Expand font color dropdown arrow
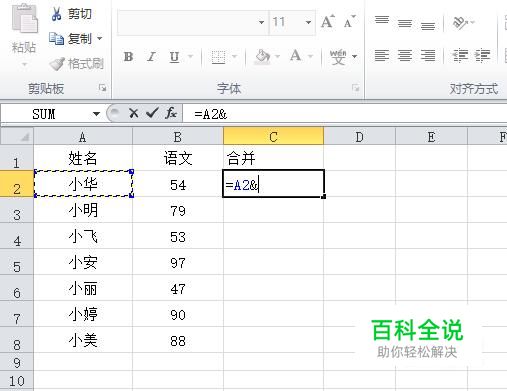The width and height of the screenshot is (507, 391). click(x=310, y=56)
